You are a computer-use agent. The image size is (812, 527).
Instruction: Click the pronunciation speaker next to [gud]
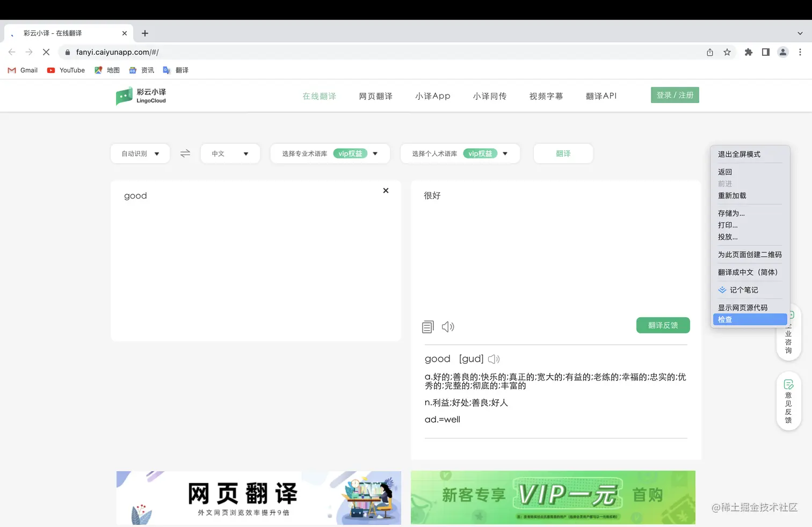pos(494,358)
